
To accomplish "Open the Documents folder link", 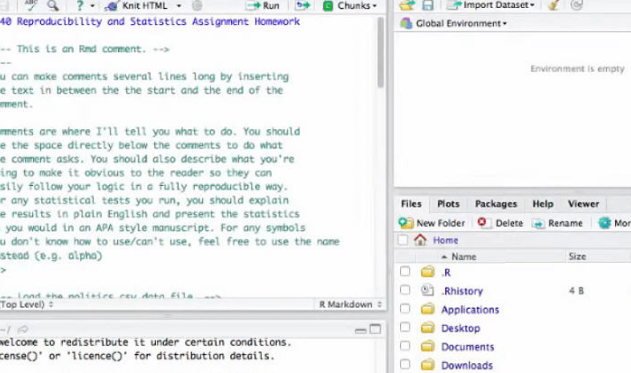I will click(x=468, y=346).
